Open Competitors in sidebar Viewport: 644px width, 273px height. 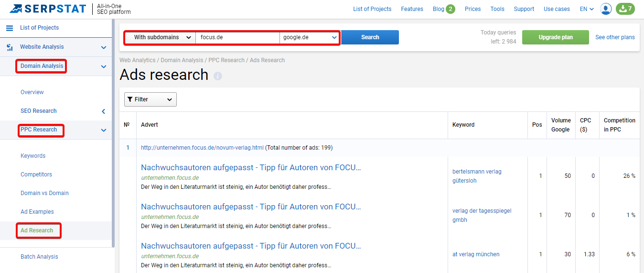click(x=36, y=175)
